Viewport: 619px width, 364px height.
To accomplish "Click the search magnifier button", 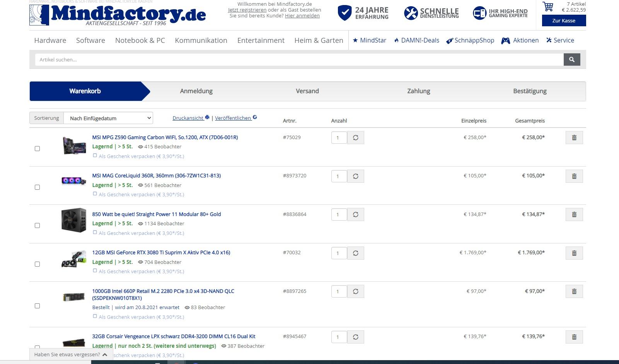I will coord(572,60).
